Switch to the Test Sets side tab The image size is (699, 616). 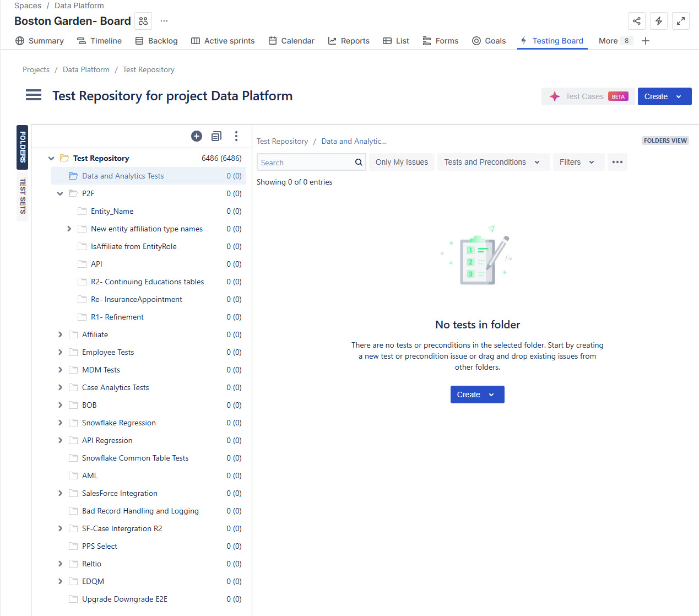pos(23,196)
